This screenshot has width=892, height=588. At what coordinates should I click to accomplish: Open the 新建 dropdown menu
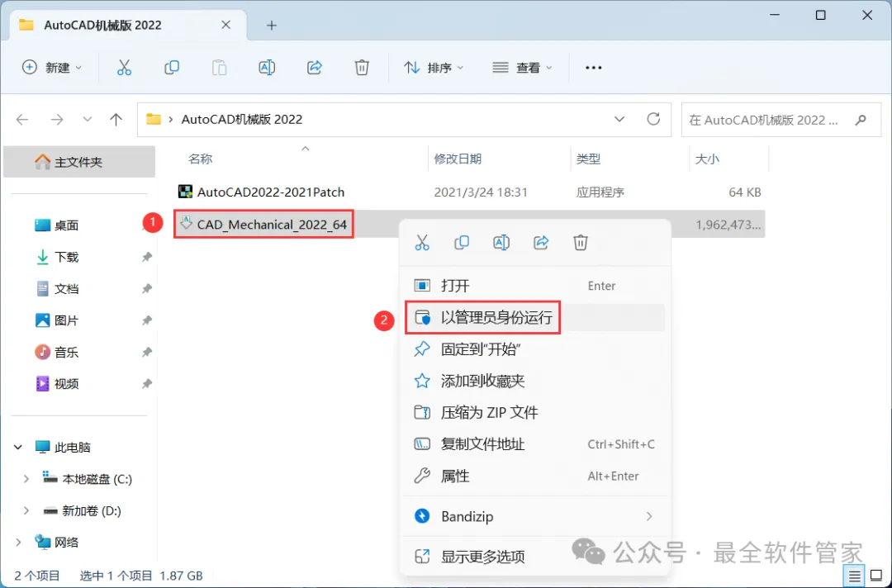(x=52, y=68)
